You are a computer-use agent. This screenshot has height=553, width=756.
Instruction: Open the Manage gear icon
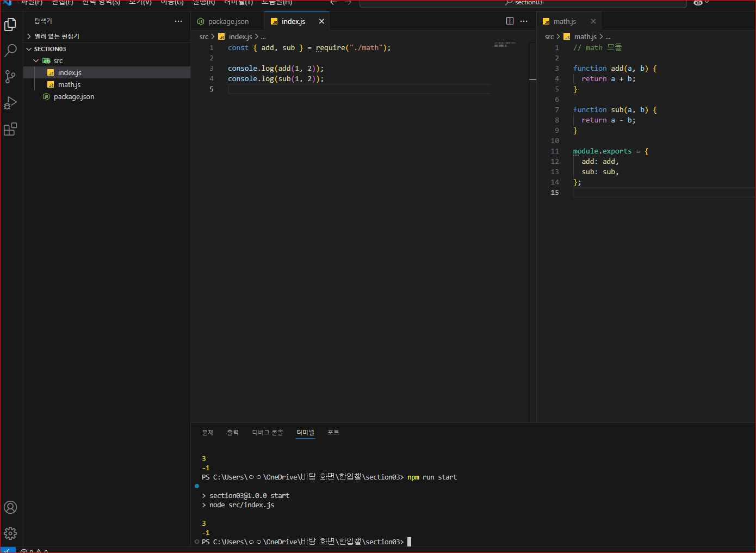(x=10, y=533)
